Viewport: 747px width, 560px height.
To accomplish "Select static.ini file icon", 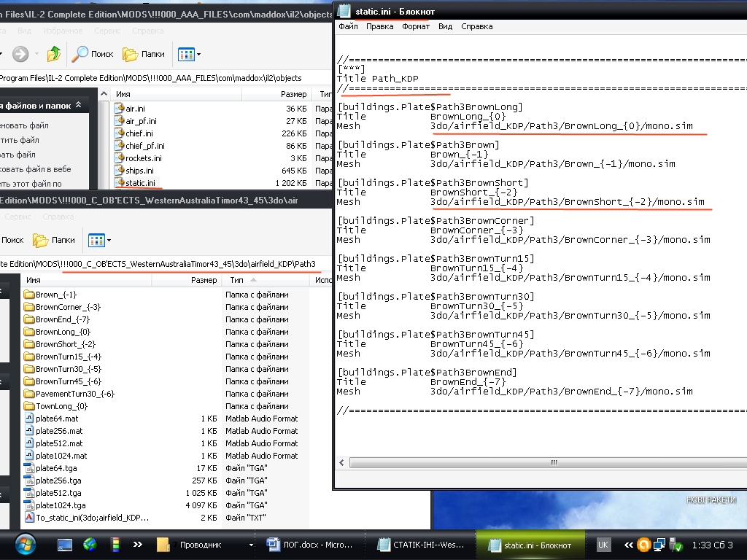I will click(x=119, y=183).
